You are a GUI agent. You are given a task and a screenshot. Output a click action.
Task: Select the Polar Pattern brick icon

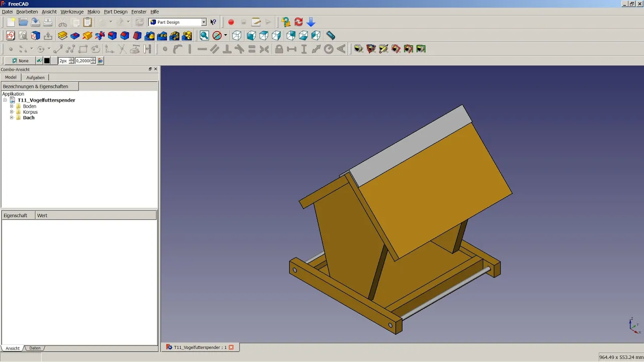click(x=175, y=36)
